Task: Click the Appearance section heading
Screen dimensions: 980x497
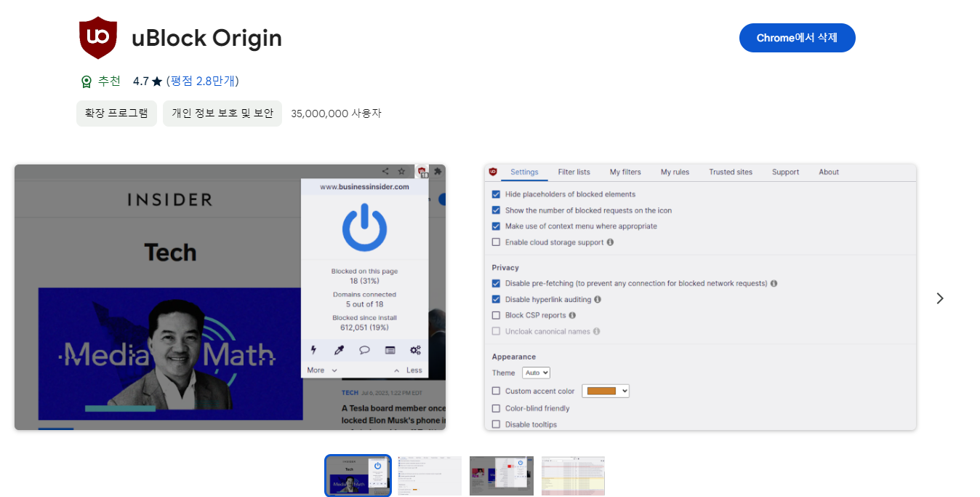Action: 514,357
